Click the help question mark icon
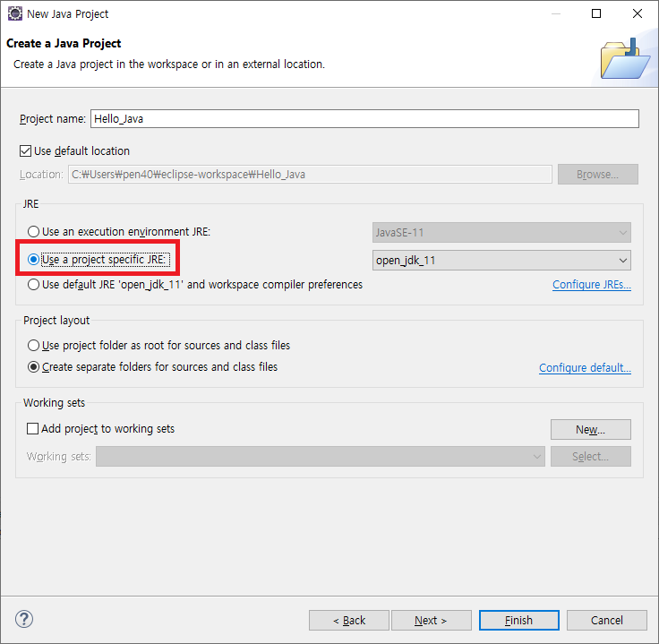Image resolution: width=659 pixels, height=644 pixels. click(x=24, y=619)
